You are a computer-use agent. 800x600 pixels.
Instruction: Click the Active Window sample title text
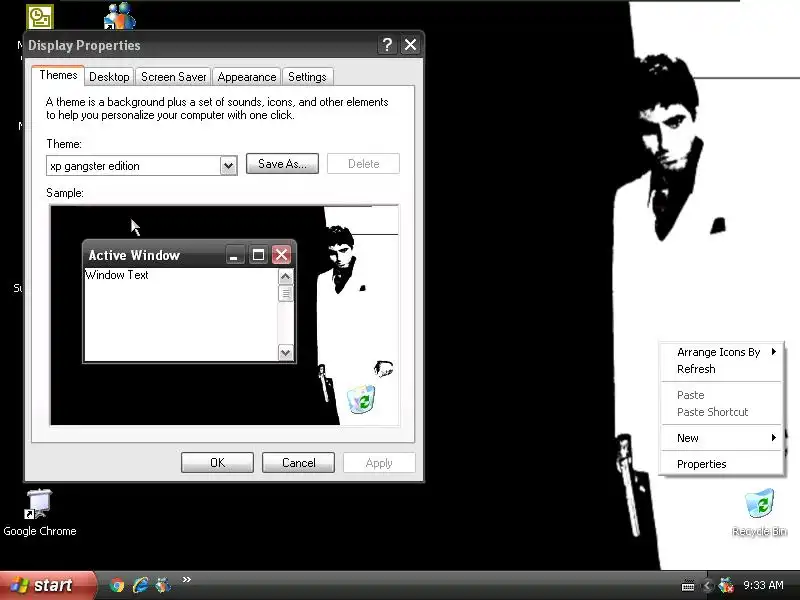point(134,255)
